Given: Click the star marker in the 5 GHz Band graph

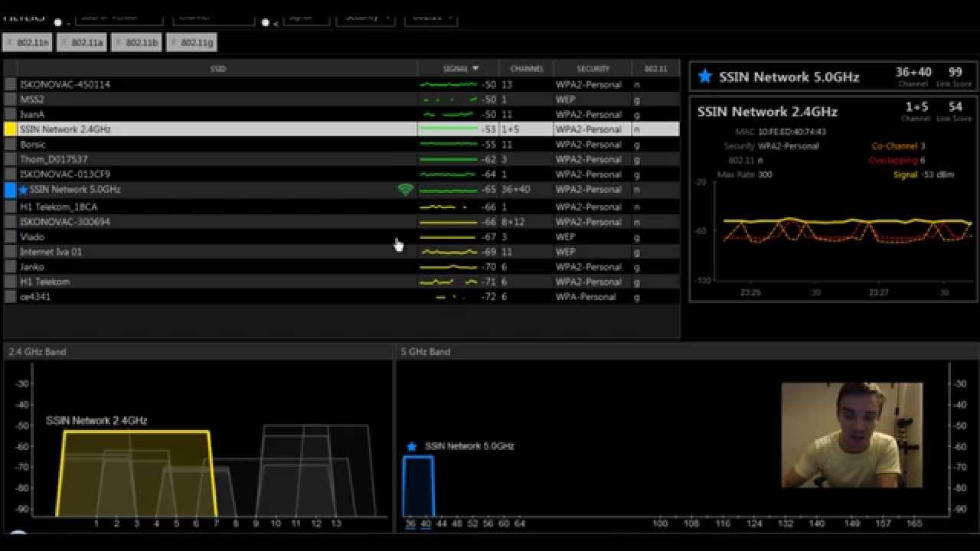Looking at the screenshot, I should [412, 446].
